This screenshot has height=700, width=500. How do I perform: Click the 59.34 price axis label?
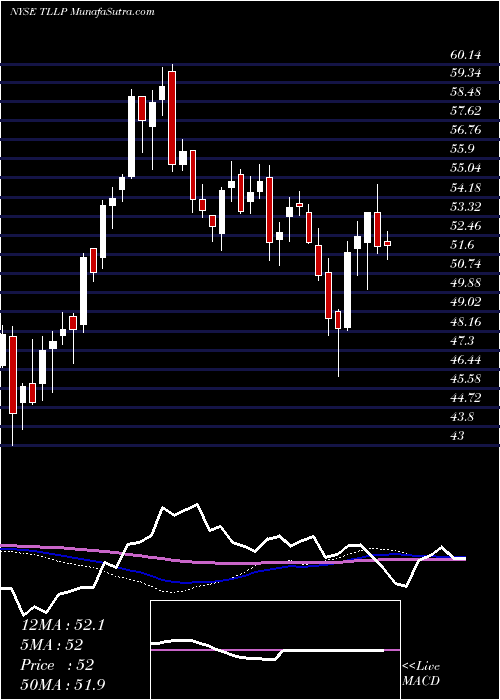[x=466, y=72]
